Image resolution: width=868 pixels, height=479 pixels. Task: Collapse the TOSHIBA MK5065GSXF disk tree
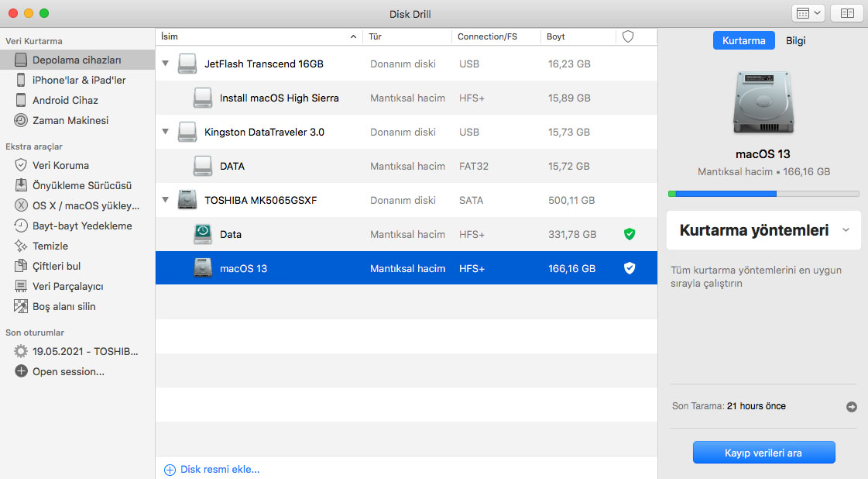pyautogui.click(x=165, y=200)
